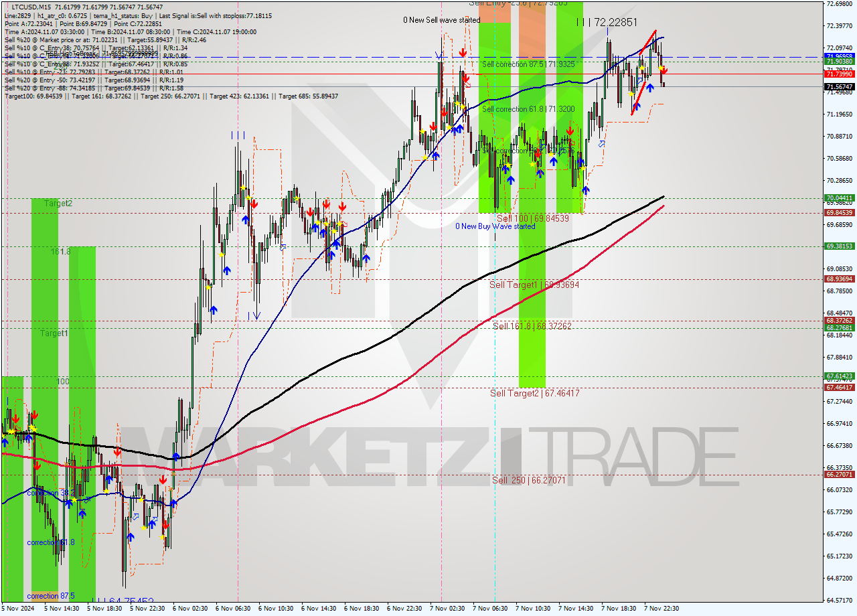Image resolution: width=857 pixels, height=616 pixels.
Task: Click the '0 New Buy Wave started' label
Action: (x=495, y=226)
